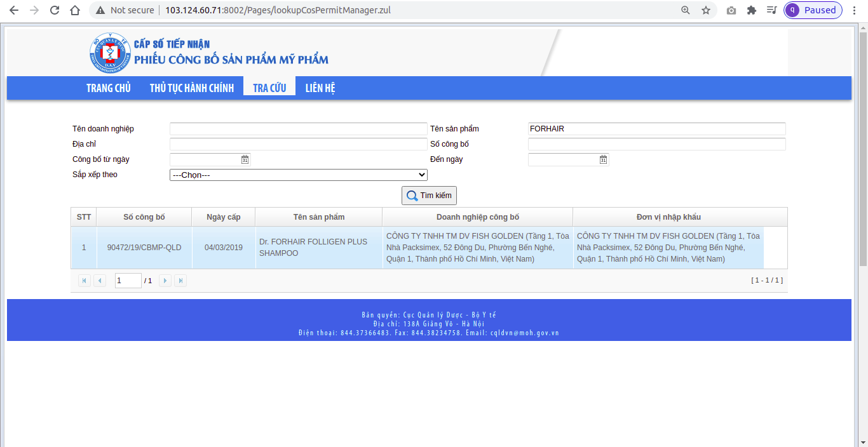868x447 pixels.
Task: Open the LIÊN HỆ menu item
Action: point(320,88)
